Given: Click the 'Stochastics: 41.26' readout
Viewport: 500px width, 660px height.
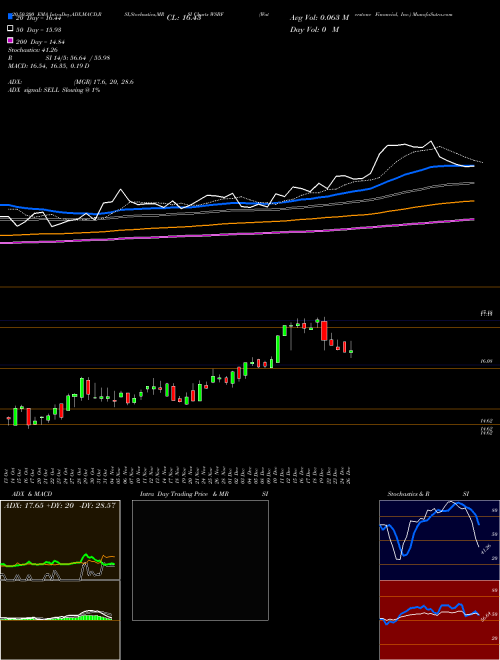Looking at the screenshot, I should 32,50.
